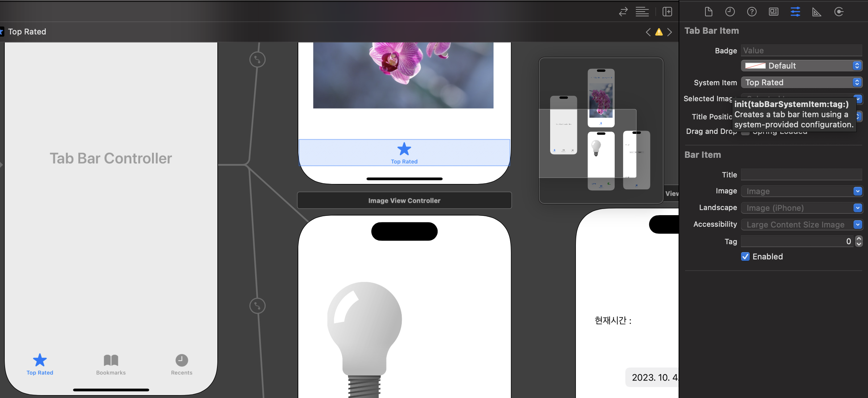
Task: Click the editor options lines icon
Action: click(642, 12)
